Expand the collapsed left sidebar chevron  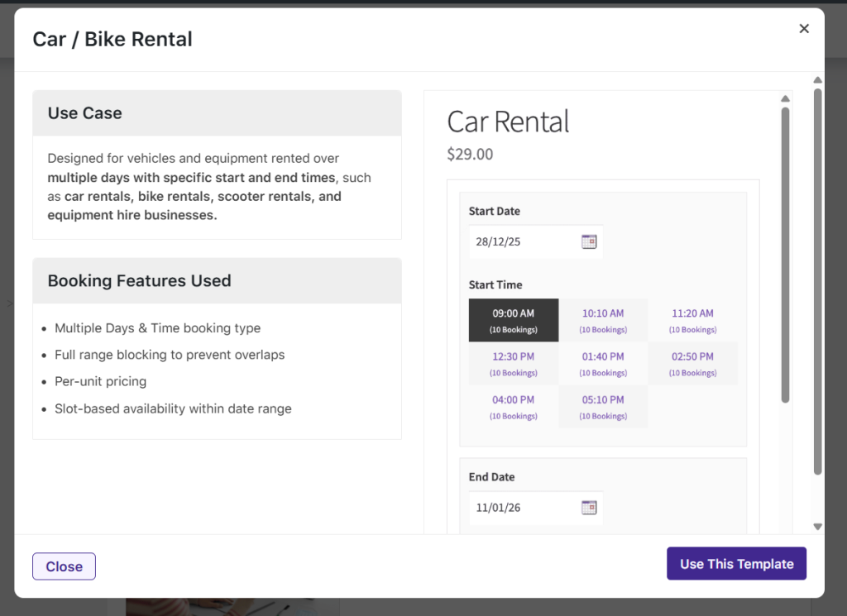[9, 303]
